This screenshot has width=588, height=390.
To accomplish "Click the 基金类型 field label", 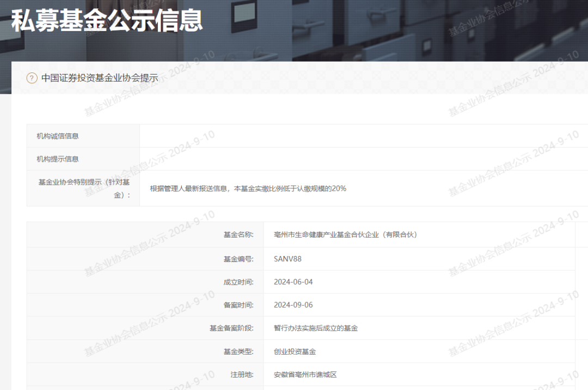I will click(x=238, y=352).
